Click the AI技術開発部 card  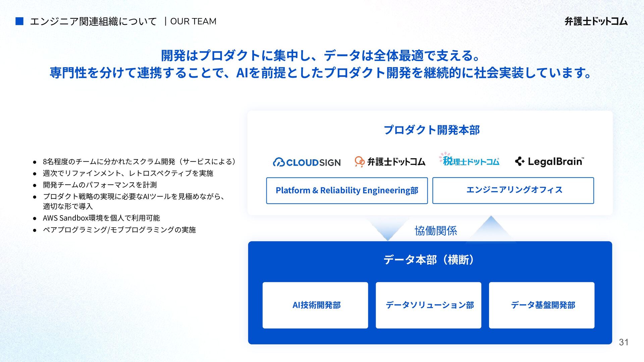click(x=315, y=305)
